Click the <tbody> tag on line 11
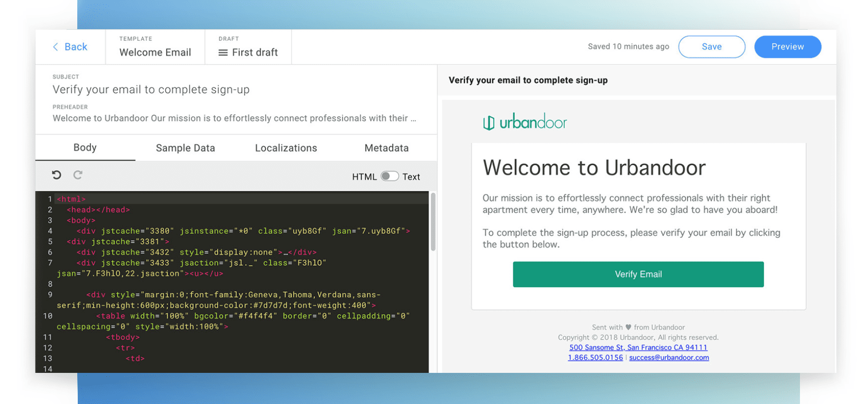 (x=122, y=337)
